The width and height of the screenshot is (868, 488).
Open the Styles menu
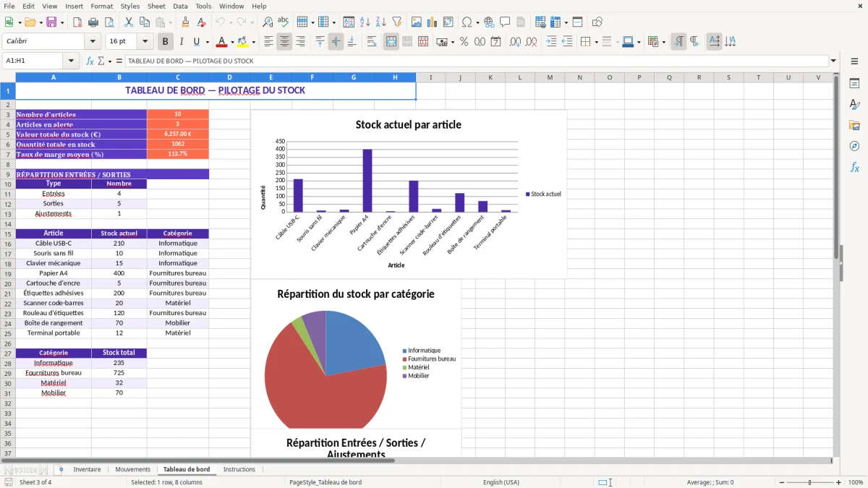(130, 6)
